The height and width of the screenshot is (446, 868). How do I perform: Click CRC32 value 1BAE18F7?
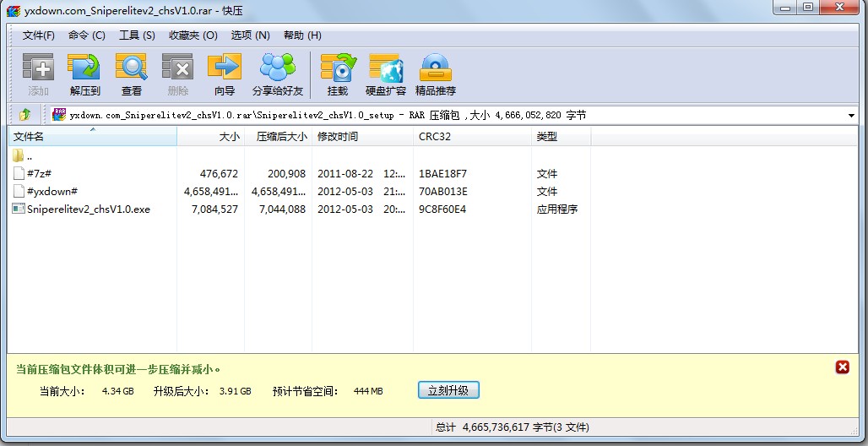pos(442,173)
